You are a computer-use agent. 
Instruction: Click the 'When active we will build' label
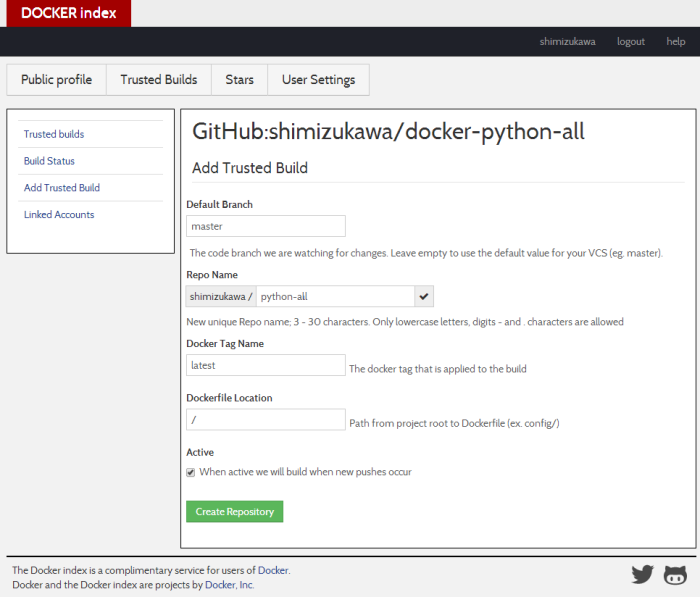click(x=305, y=472)
